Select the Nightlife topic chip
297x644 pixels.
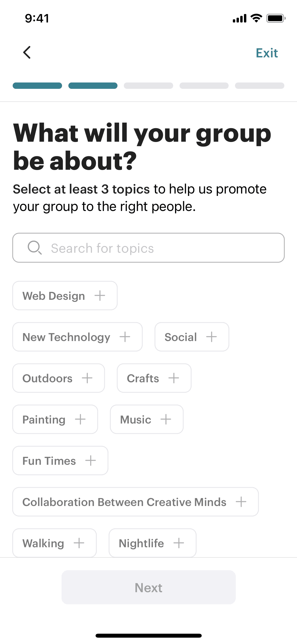(x=152, y=543)
